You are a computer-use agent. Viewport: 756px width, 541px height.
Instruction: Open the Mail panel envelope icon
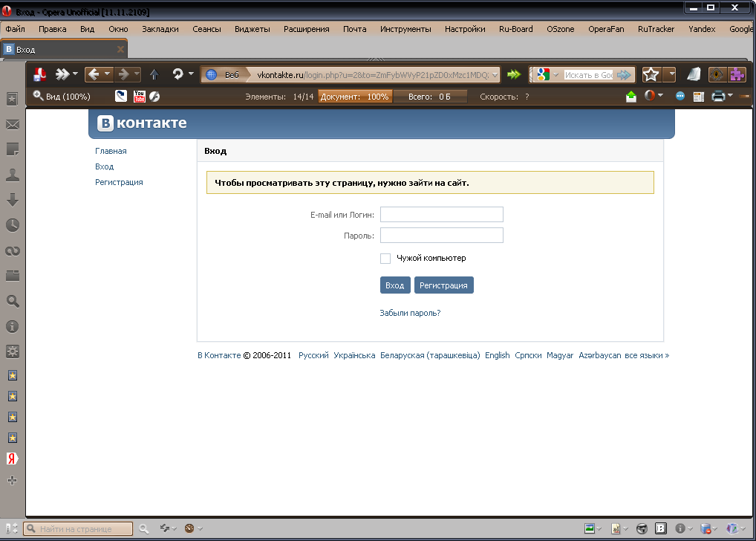pyautogui.click(x=13, y=125)
